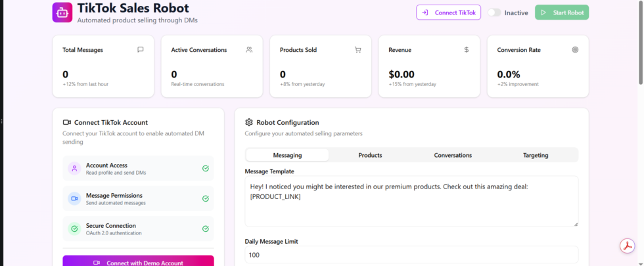Image resolution: width=644 pixels, height=266 pixels.
Task: Click the Active Conversations people icon
Action: pyautogui.click(x=249, y=49)
